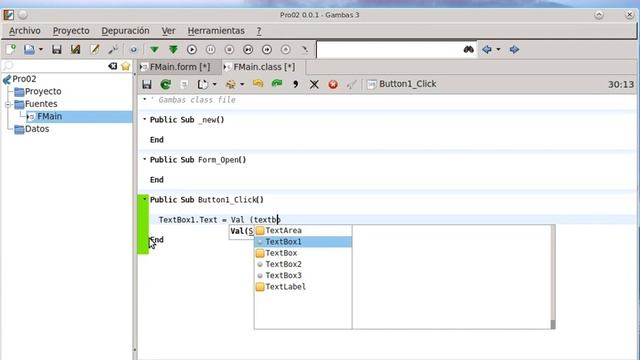Open the back history dropdown arrow

tap(498, 50)
